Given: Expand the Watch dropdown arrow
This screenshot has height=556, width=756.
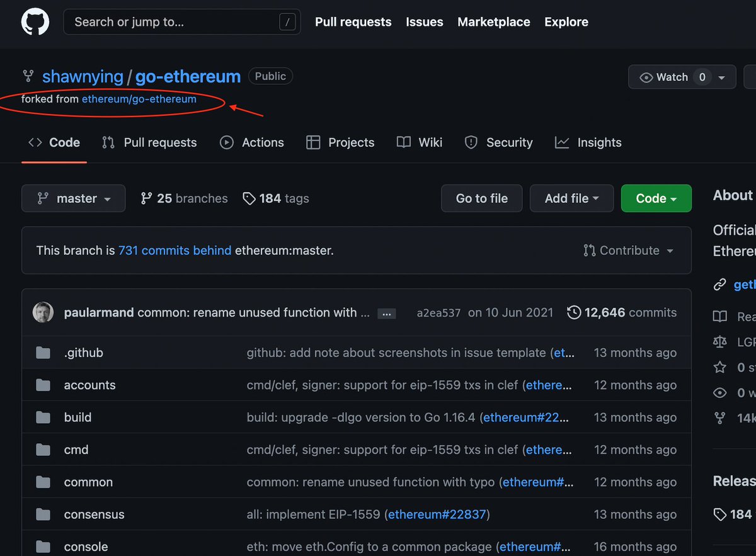Looking at the screenshot, I should coord(722,77).
